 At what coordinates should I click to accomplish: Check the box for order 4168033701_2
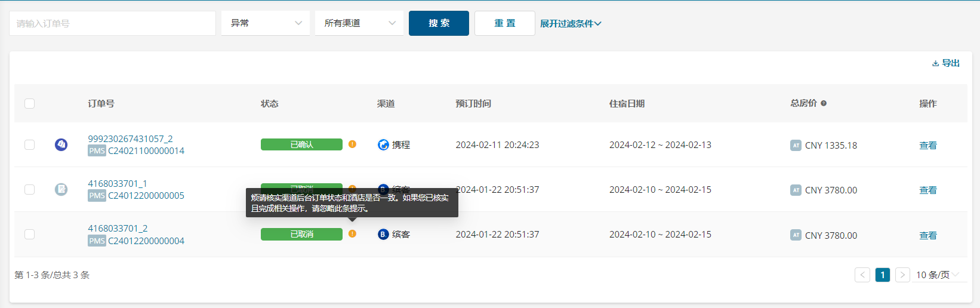point(29,234)
